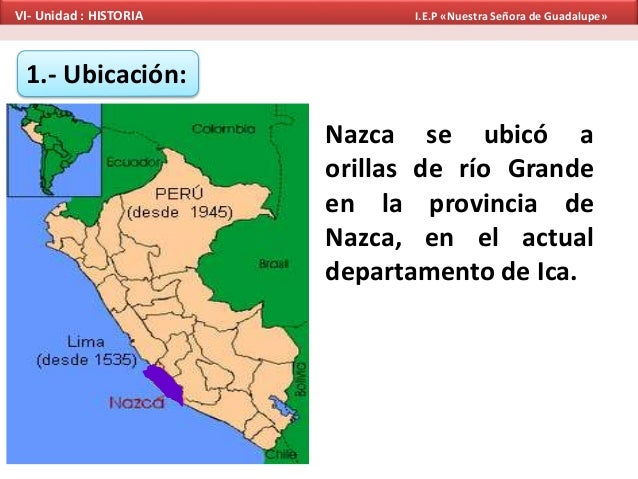Click the 'VI- Unidad : HISTORIA' header text
The height and width of the screenshot is (479, 638).
pos(79,16)
